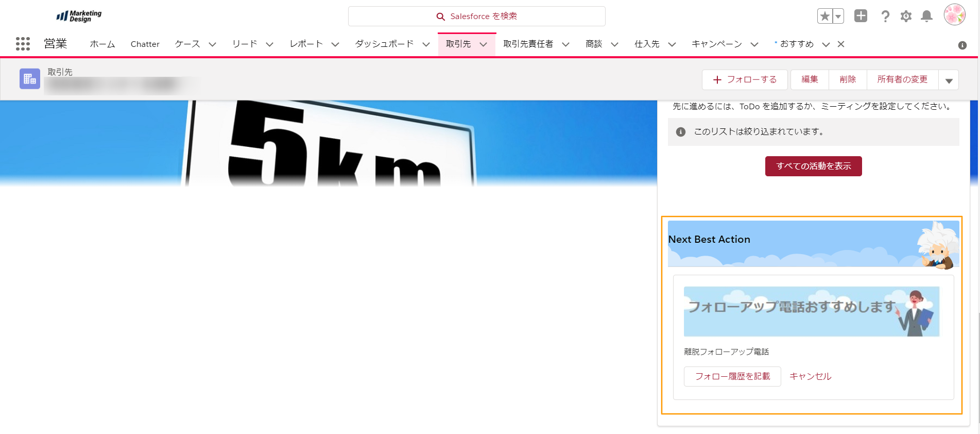Open the App Launcher grid icon
980x434 pixels.
coord(23,44)
